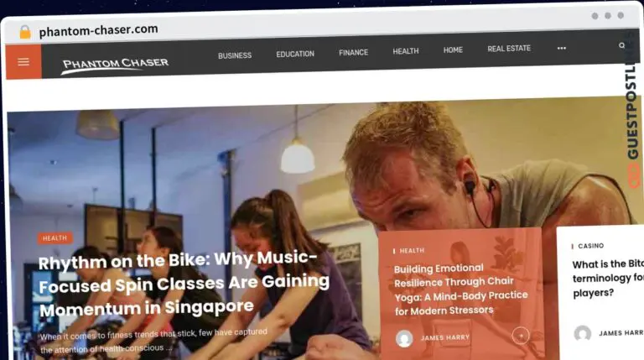Viewport: 644px width, 360px height.
Task: Open the orange hamburger menu
Action: pos(23,61)
